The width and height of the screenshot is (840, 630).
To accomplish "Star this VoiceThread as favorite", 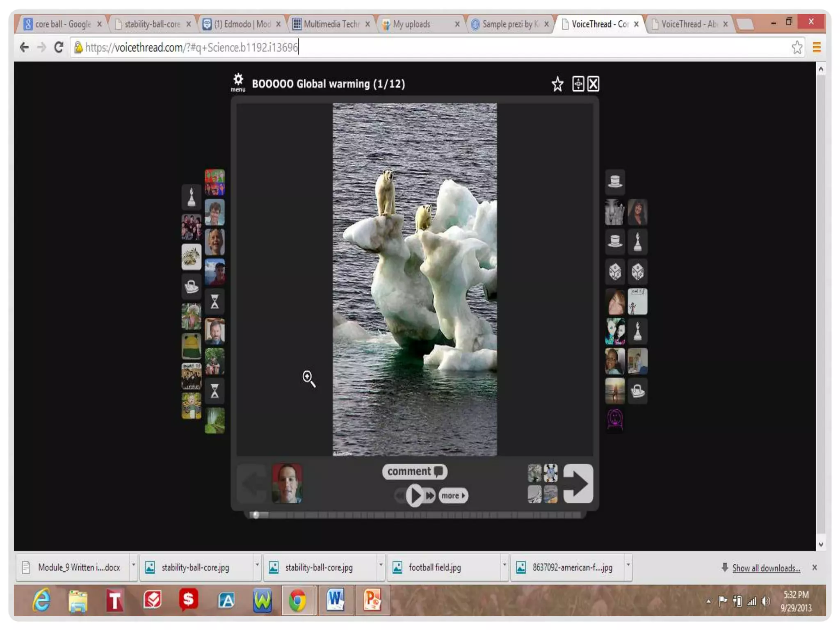I will [557, 84].
